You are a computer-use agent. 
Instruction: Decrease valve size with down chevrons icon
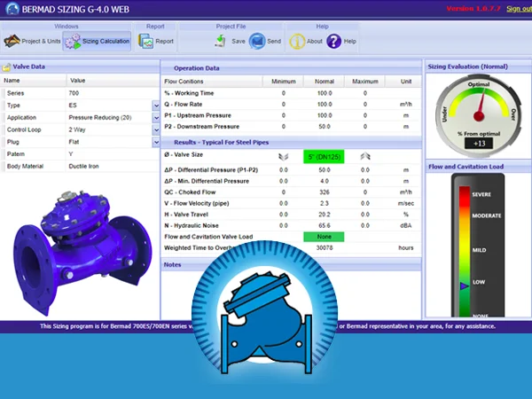[x=284, y=156]
